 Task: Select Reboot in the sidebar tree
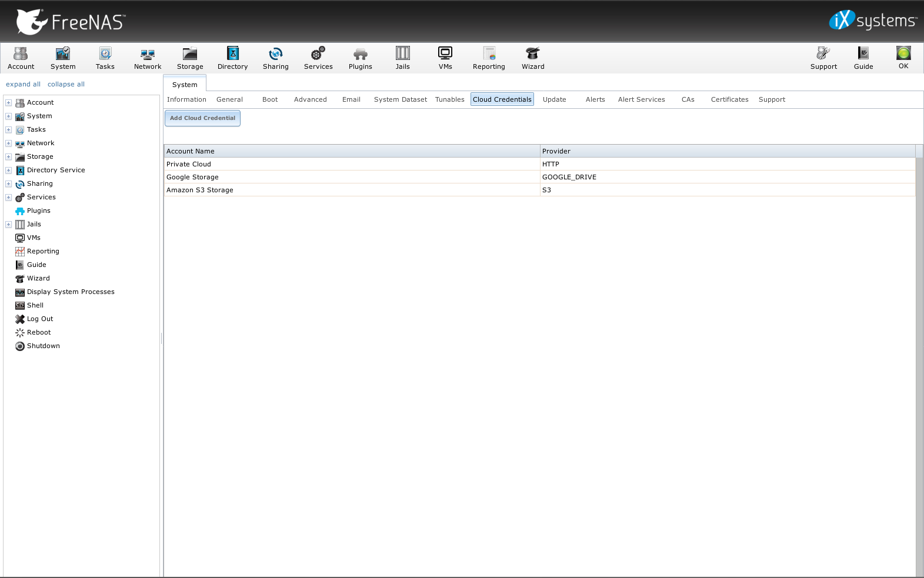(x=33, y=332)
